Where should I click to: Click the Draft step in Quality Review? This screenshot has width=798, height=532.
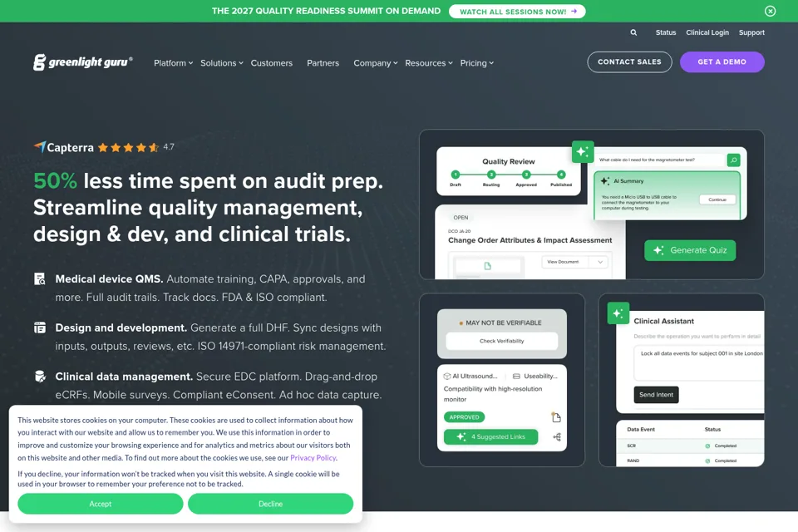pos(456,178)
